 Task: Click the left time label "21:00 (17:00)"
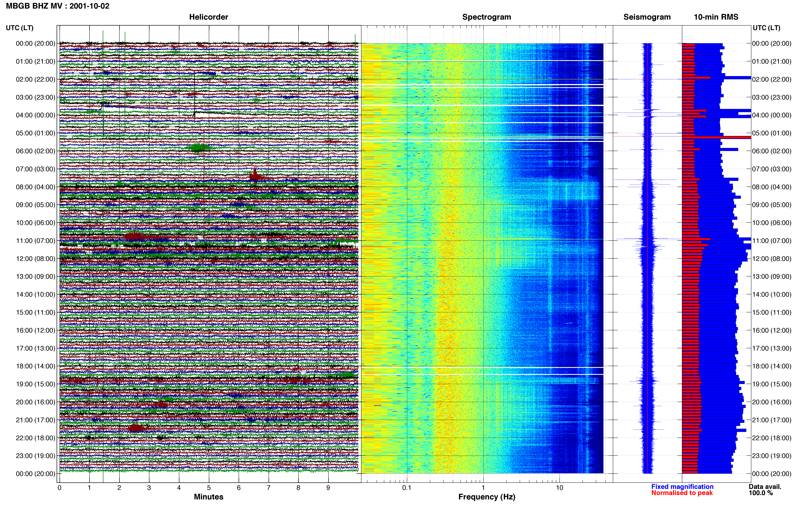(36, 420)
